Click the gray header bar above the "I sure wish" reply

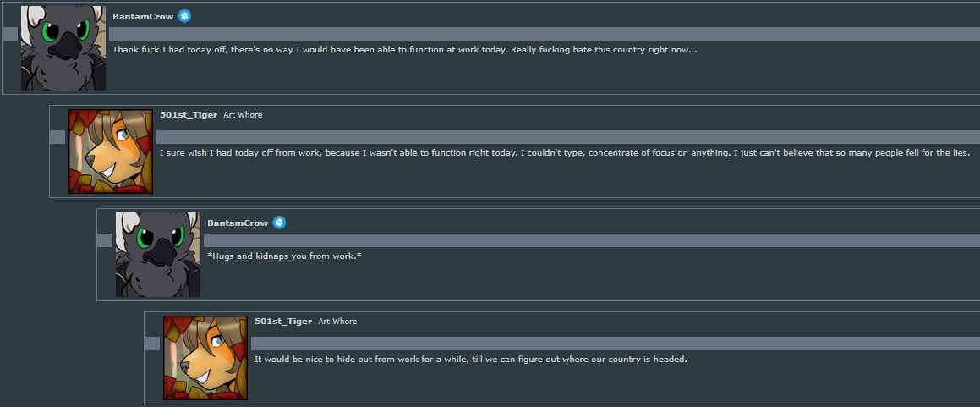(567, 137)
